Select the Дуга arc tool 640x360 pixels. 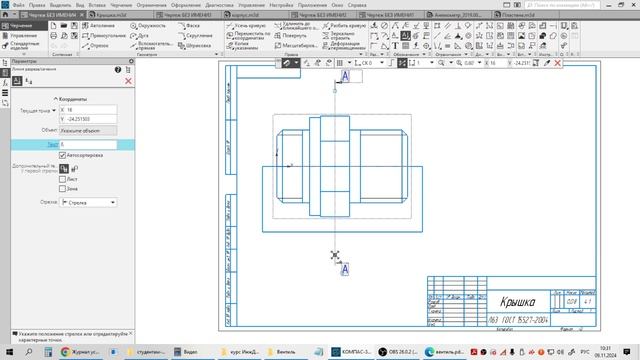140,36
